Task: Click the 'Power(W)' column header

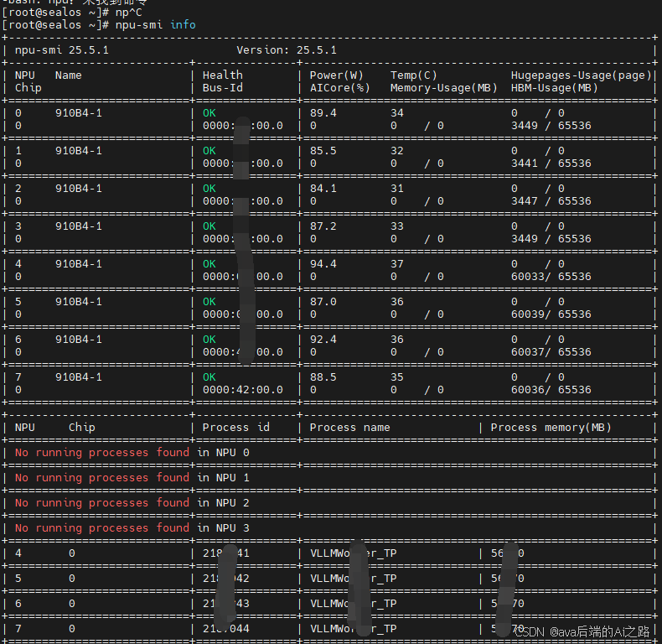Action: [337, 75]
